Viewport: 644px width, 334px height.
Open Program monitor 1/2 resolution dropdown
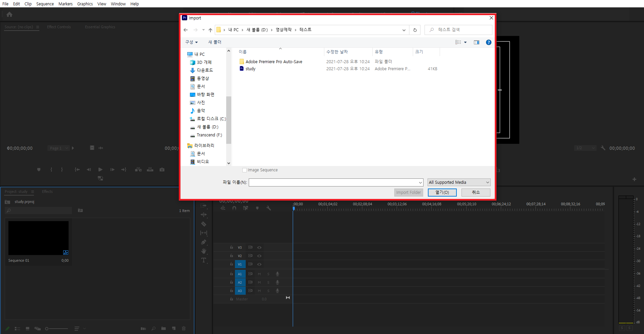pos(585,148)
